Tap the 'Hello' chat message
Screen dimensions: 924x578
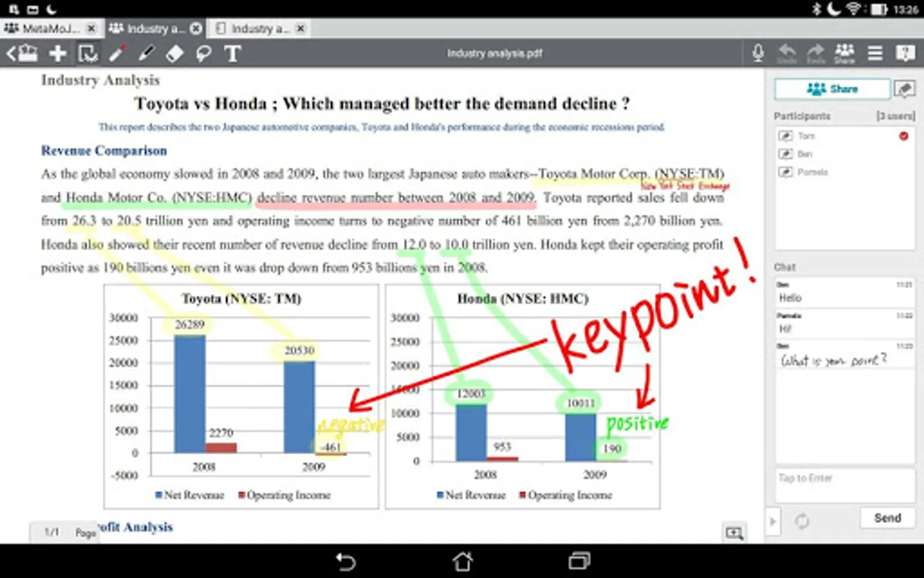tap(790, 298)
